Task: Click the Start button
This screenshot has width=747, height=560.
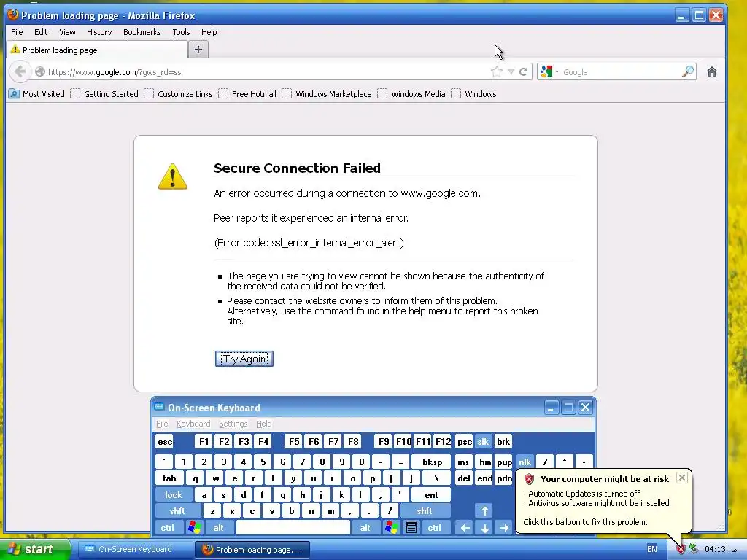Action: pos(35,549)
